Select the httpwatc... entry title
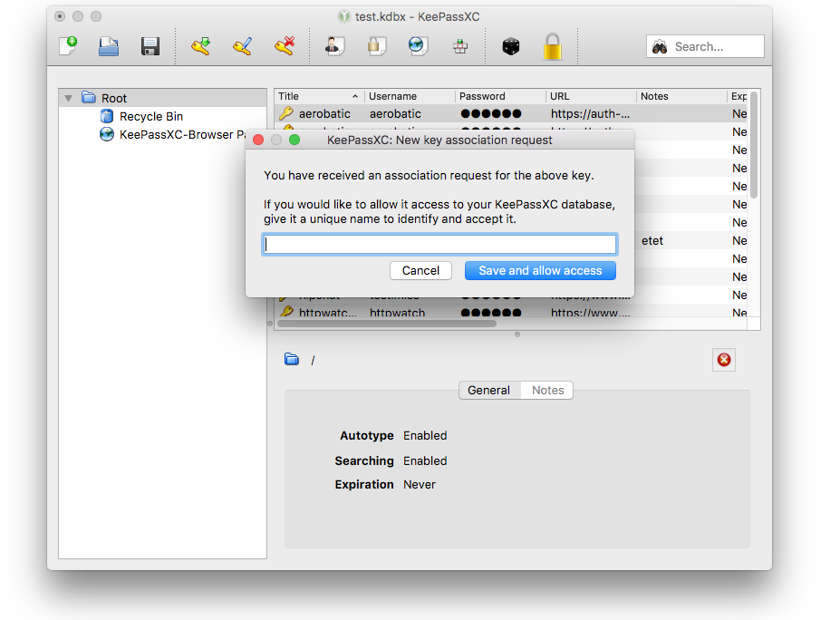This screenshot has height=620, width=840. 328,313
